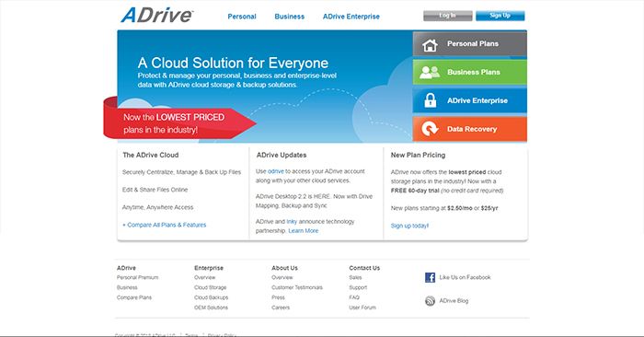Click Securely Centralize, Manage & Back Up Files text

(181, 172)
